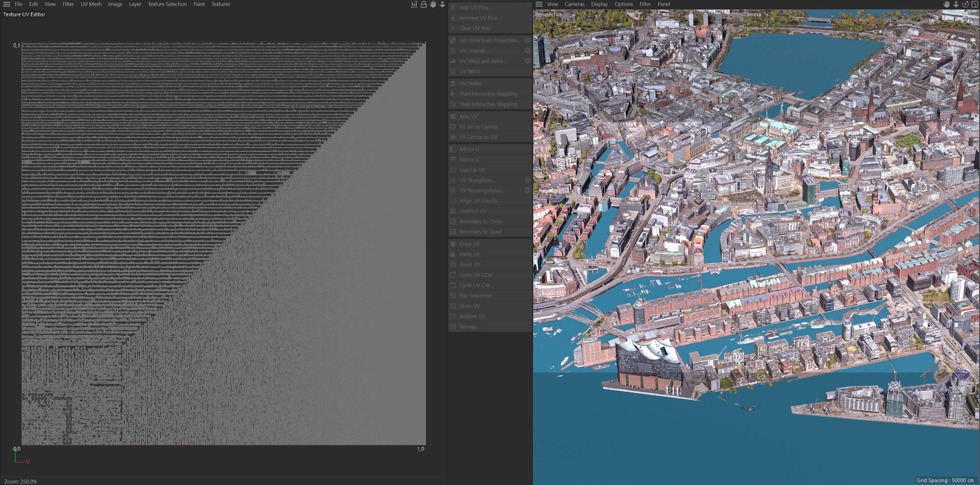Viewport: 980px width, 485px height.
Task: Click viewport dolly zoom navigation icon
Action: click(956, 4)
